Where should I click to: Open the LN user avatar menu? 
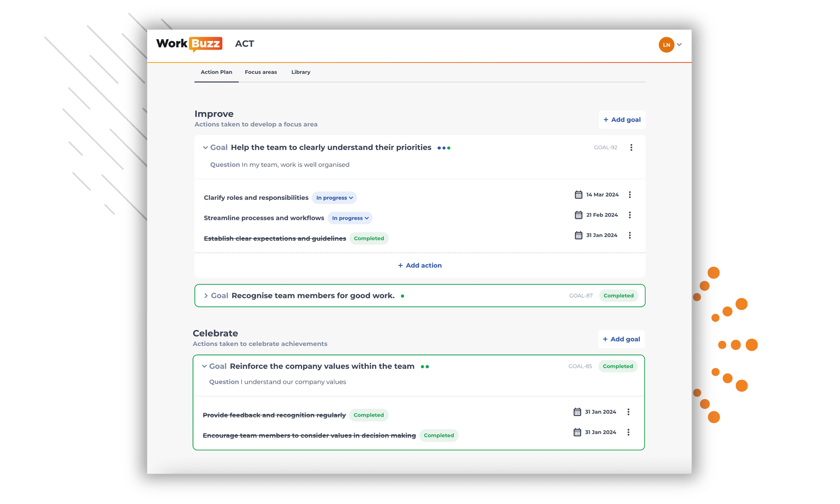pyautogui.click(x=667, y=45)
